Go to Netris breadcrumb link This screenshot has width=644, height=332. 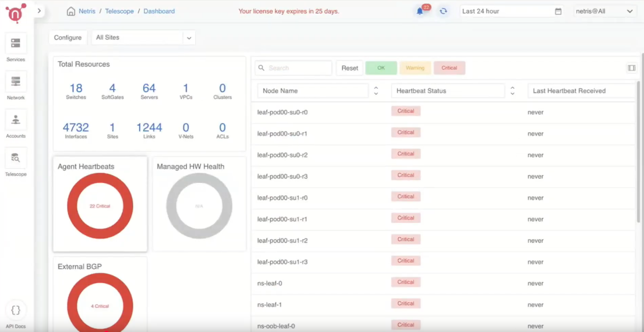click(x=87, y=11)
